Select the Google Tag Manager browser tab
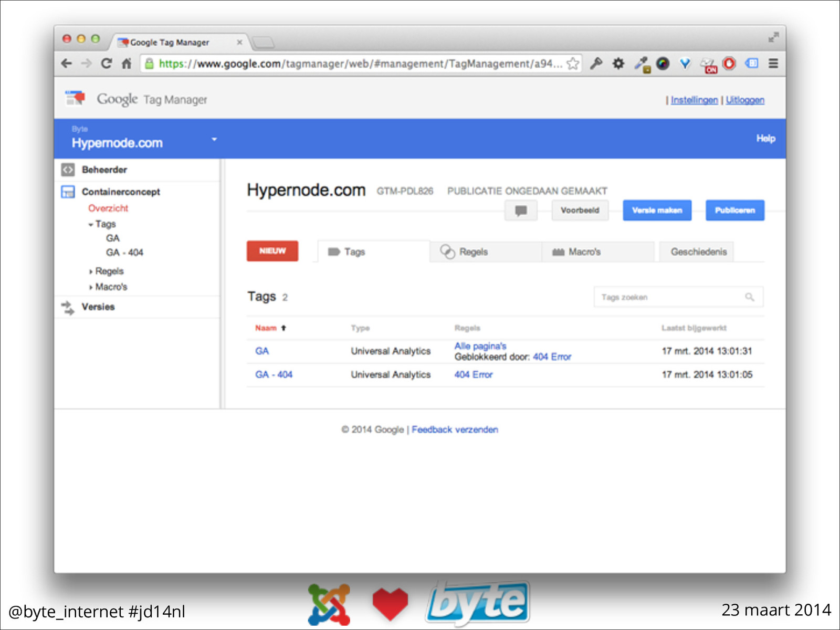840x630 pixels. click(x=177, y=42)
